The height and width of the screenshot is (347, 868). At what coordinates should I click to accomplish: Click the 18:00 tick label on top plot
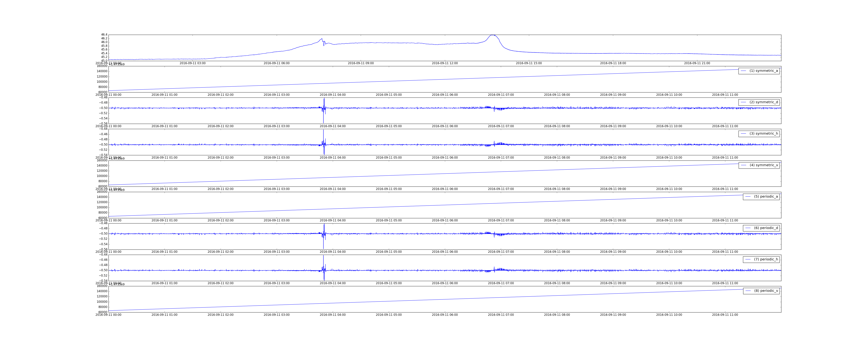pyautogui.click(x=613, y=63)
